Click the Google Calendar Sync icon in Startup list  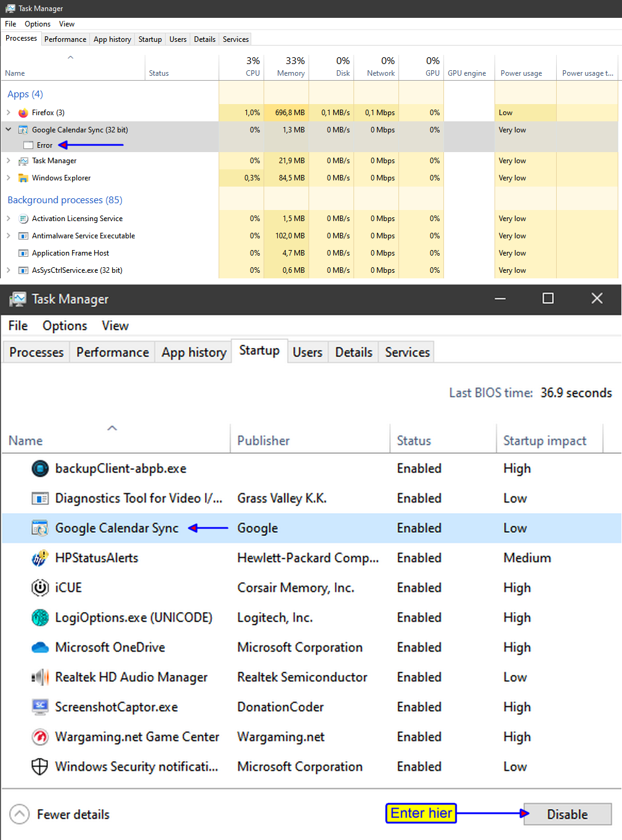[40, 528]
